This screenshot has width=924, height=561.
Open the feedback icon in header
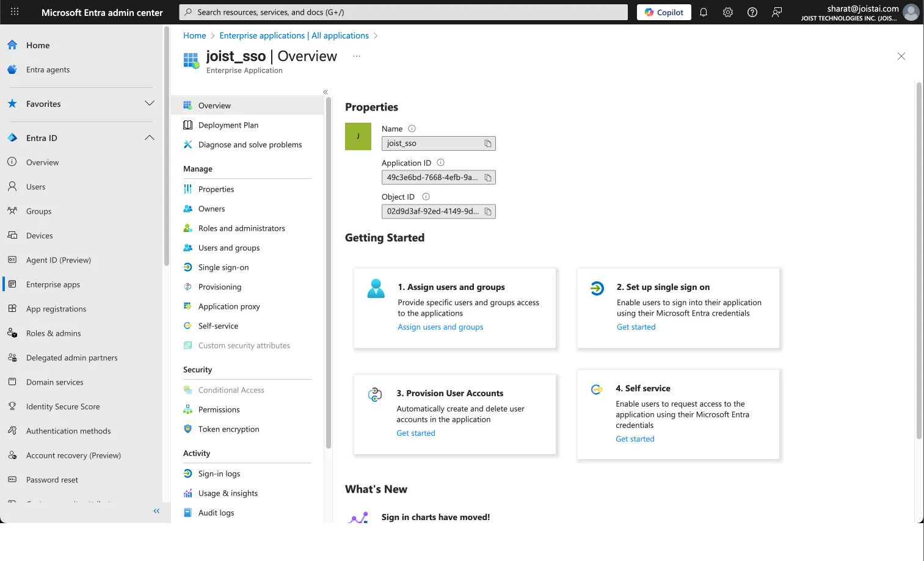point(777,12)
